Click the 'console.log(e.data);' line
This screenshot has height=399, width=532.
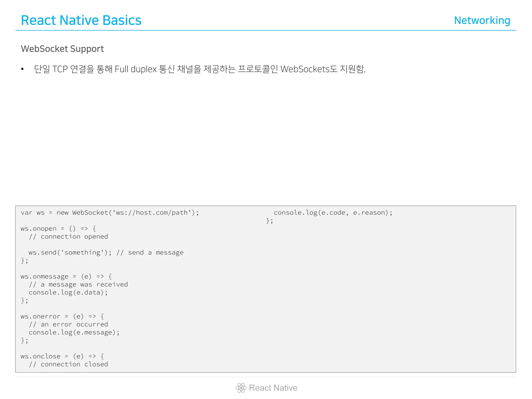click(68, 292)
